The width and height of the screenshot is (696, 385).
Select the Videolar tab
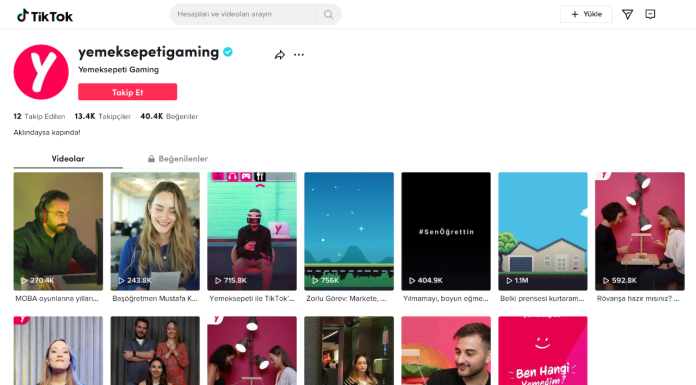pos(68,159)
